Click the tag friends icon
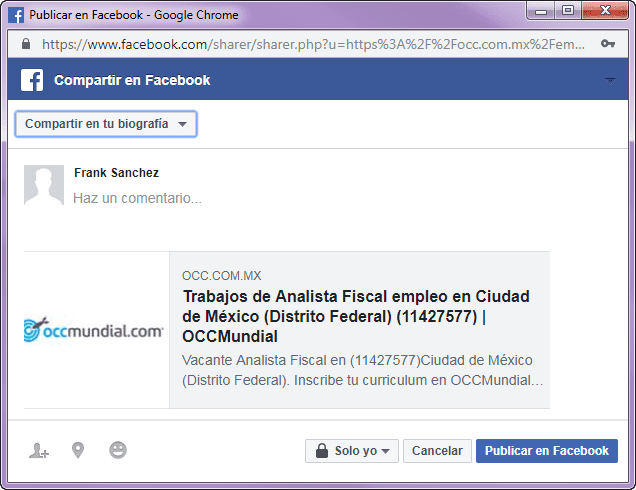Image resolution: width=636 pixels, height=490 pixels. pyautogui.click(x=39, y=451)
